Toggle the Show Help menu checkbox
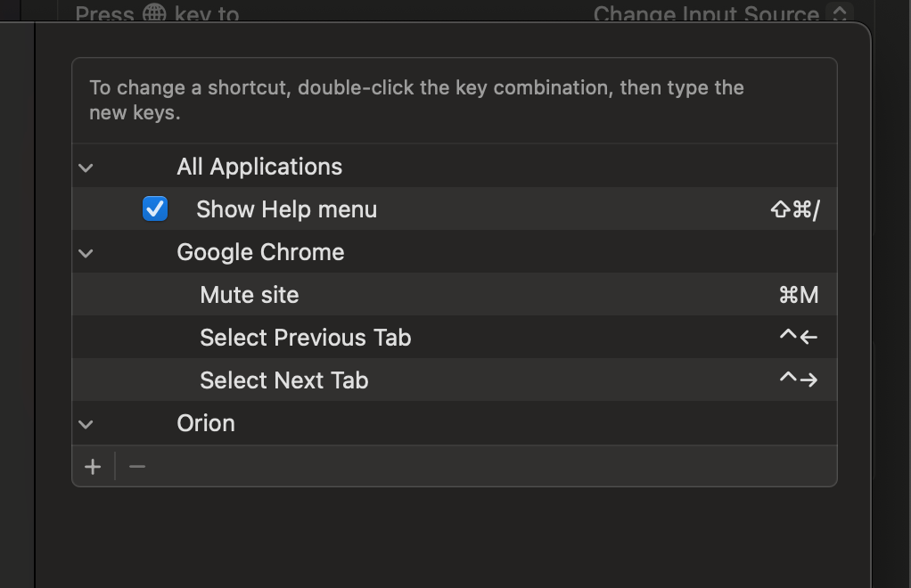 (x=155, y=209)
